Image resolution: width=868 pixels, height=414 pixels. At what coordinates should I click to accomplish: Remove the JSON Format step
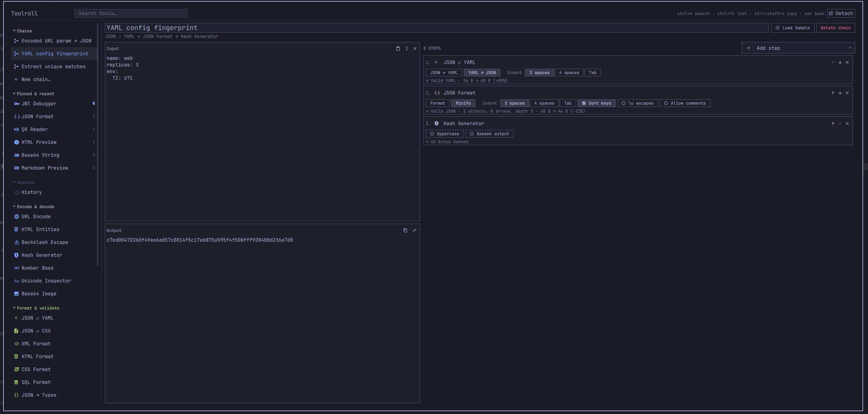[847, 93]
